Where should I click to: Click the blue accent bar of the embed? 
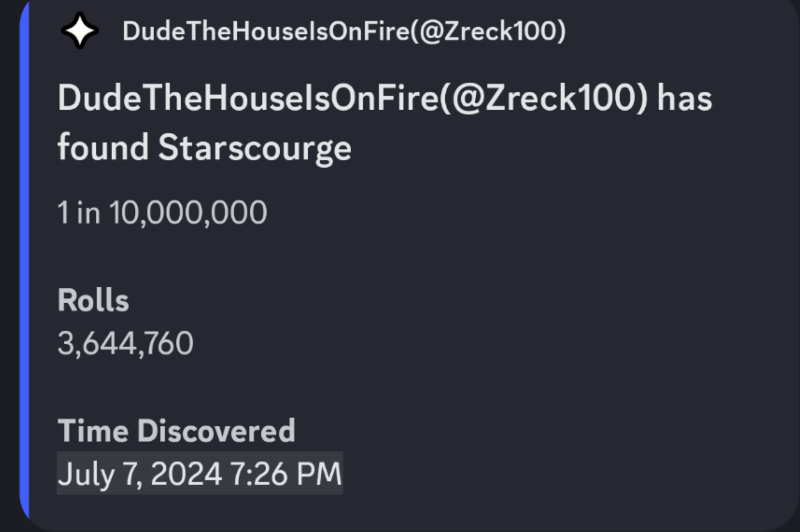[25, 265]
